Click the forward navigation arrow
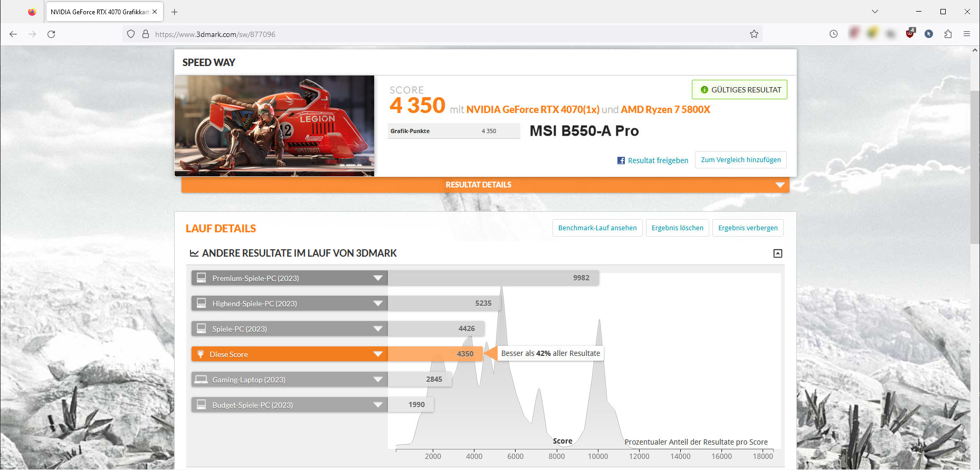This screenshot has height=470, width=980. tap(32, 34)
